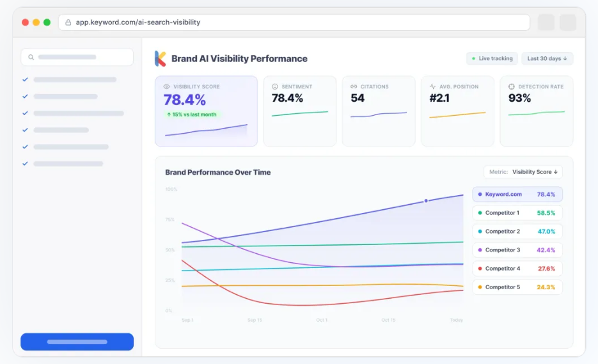Click the smiley icon next to Sentiment
Viewport: 598px width, 364px height.
click(x=274, y=86)
